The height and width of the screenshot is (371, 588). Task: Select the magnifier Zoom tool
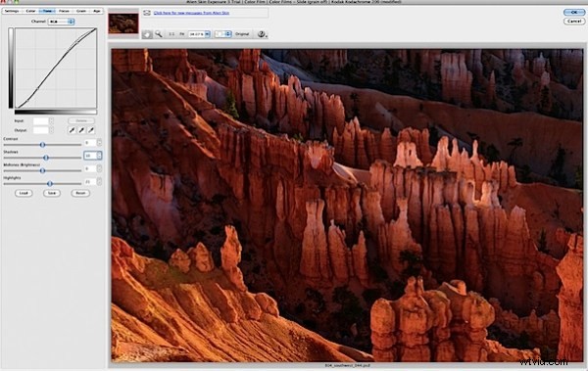point(159,34)
